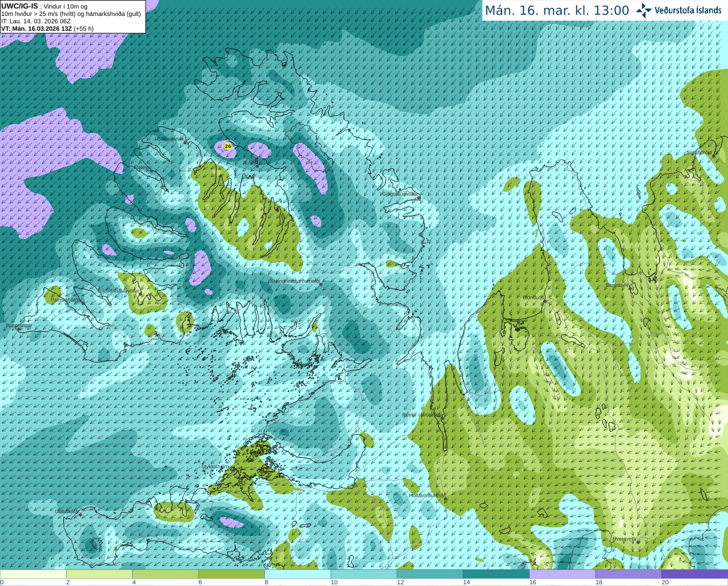Viewport: 728px width, 586px height.
Task: Click the 0–2 m/s pale yellow legend swatch
Action: (x=33, y=574)
